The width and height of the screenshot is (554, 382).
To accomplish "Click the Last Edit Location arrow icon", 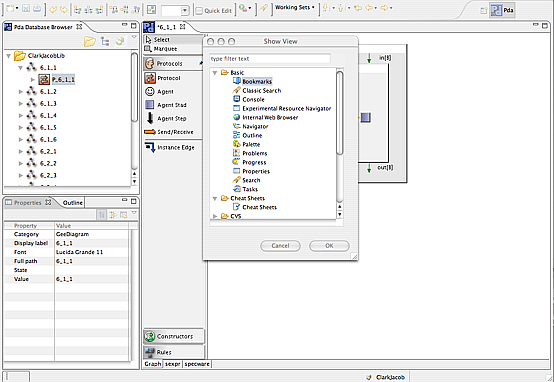I will [358, 8].
